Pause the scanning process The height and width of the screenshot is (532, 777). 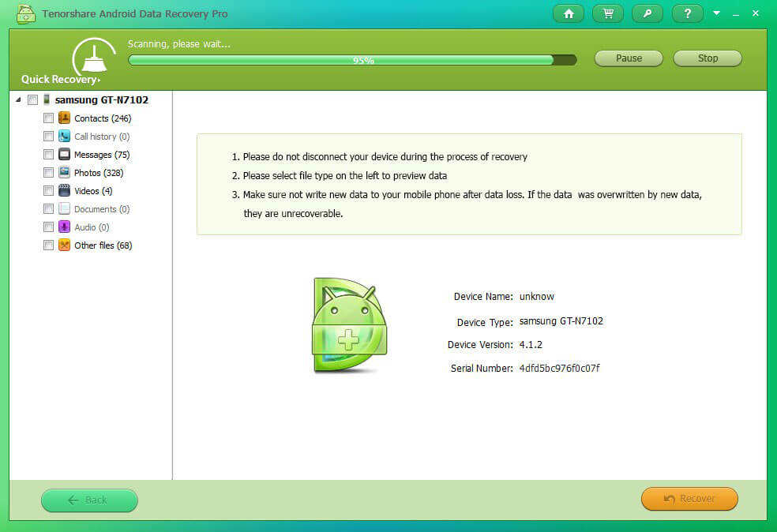click(x=629, y=58)
